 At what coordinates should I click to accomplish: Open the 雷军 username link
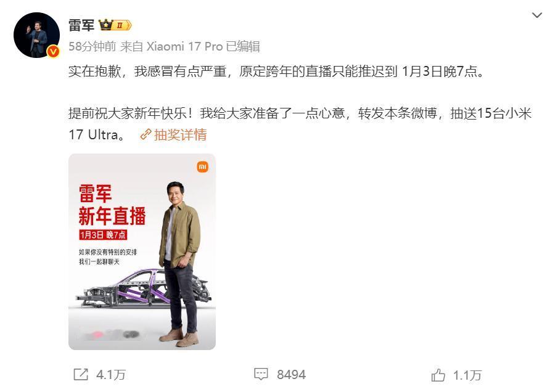pos(81,26)
